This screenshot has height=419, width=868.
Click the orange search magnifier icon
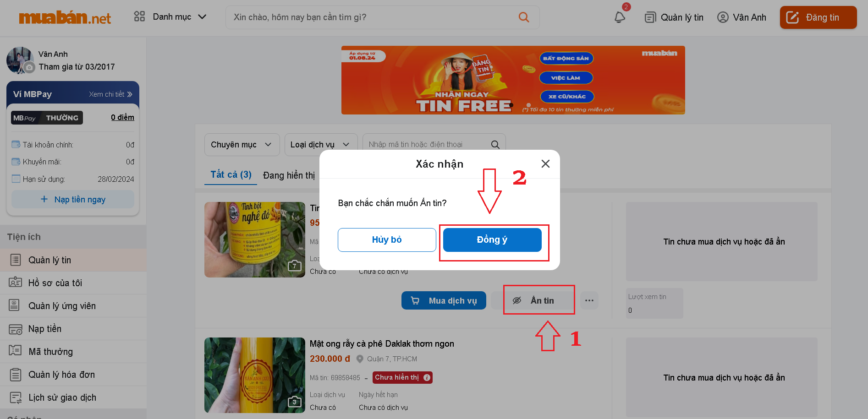tap(524, 17)
